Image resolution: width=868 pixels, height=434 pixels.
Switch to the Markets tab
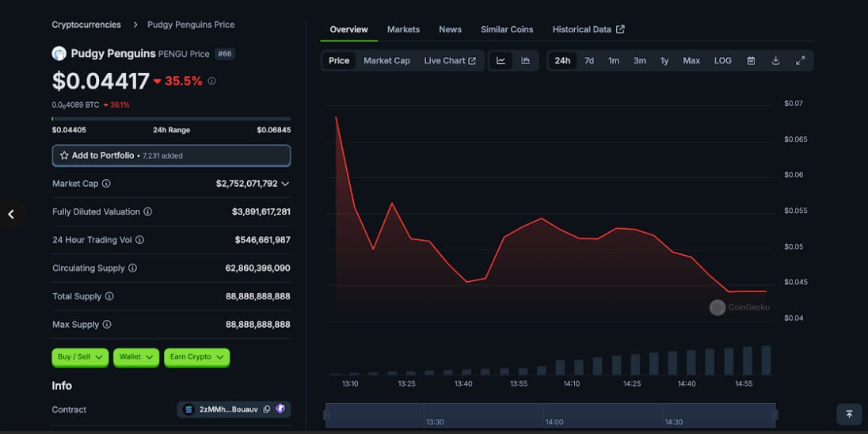coord(403,29)
